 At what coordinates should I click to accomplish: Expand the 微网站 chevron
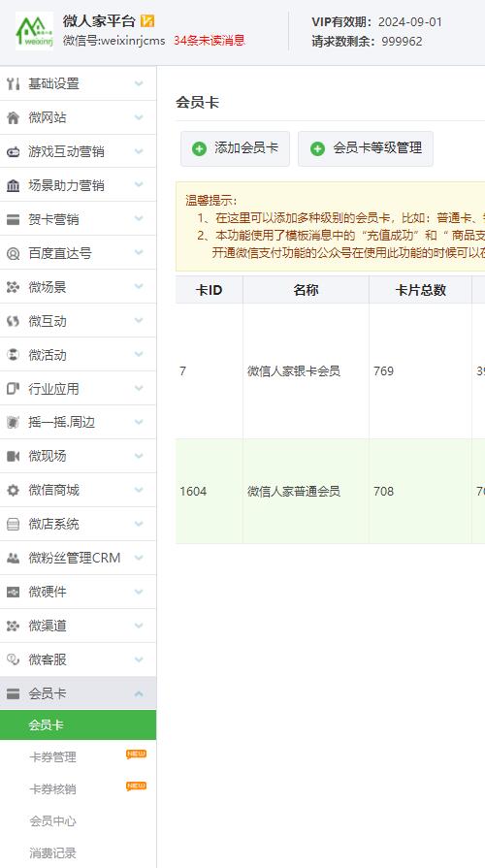[x=139, y=117]
